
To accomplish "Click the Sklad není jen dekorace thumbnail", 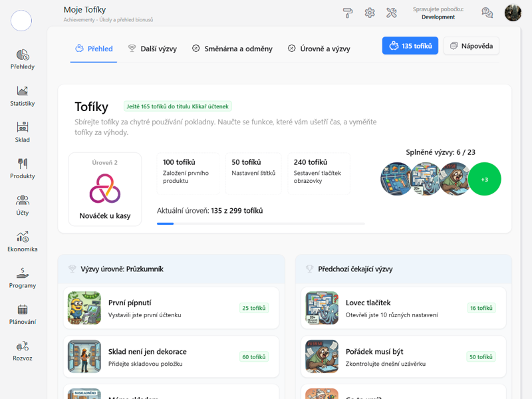I will coord(84,356).
